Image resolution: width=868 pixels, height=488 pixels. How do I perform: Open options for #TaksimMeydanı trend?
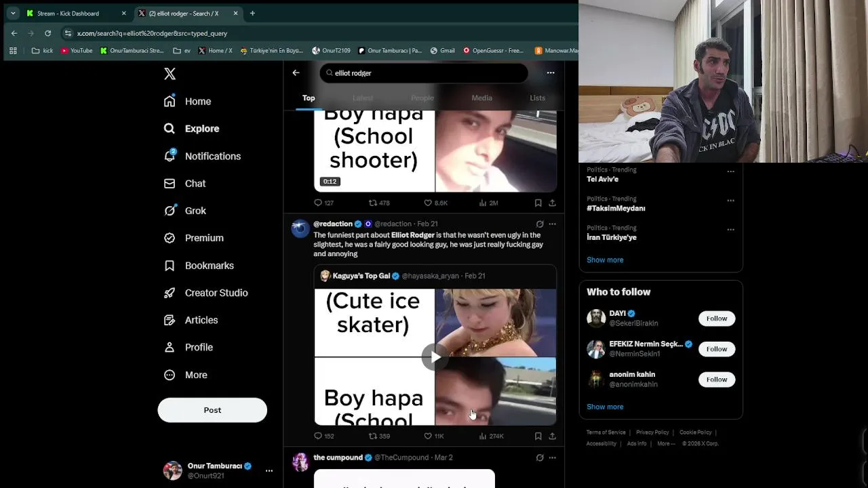tap(730, 201)
